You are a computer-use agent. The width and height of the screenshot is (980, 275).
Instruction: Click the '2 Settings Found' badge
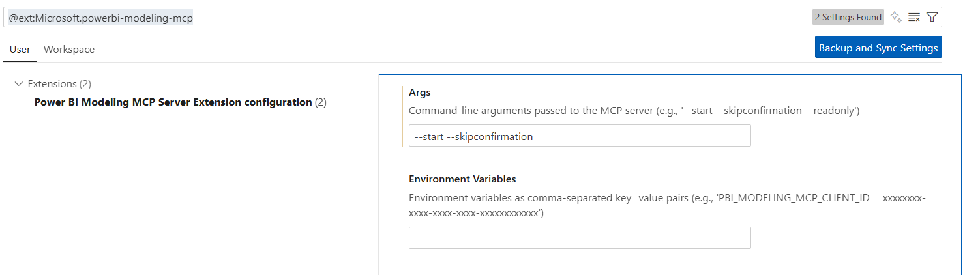pyautogui.click(x=848, y=18)
